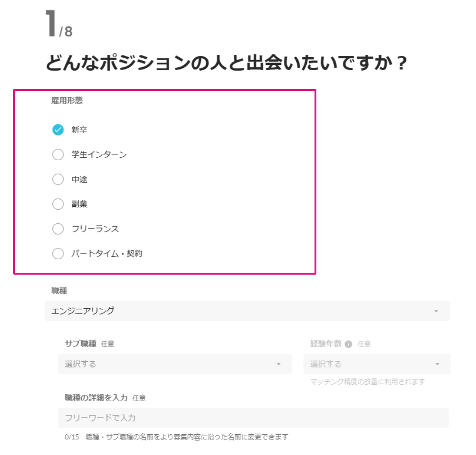476x455 pixels.
Task: Click the 0/15 character counter
Action: pos(72,437)
